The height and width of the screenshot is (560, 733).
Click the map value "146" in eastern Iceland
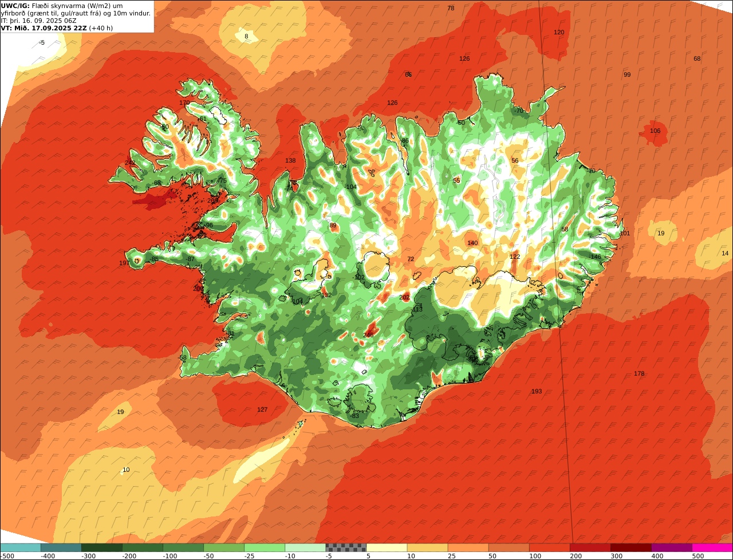[x=596, y=257]
